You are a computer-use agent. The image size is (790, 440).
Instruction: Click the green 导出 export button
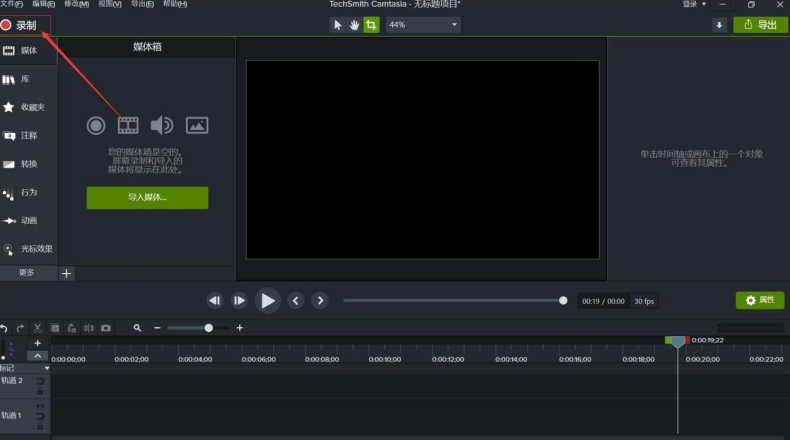point(759,25)
